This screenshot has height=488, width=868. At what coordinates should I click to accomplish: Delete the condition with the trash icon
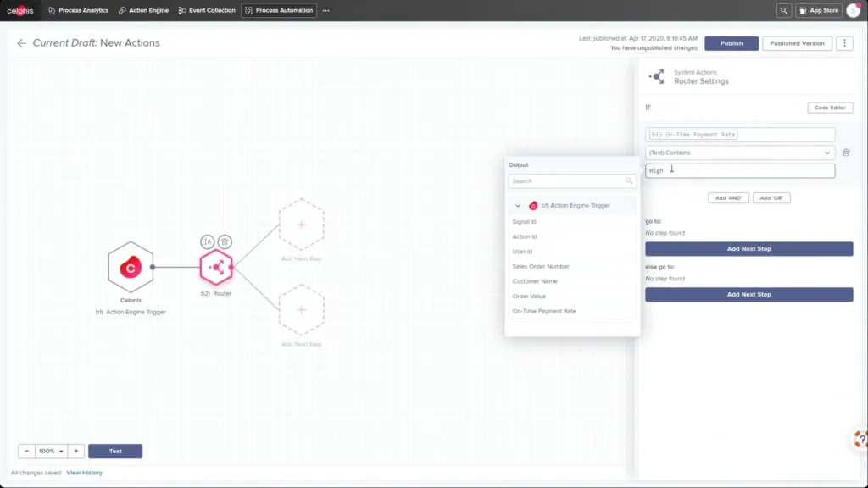pos(846,152)
